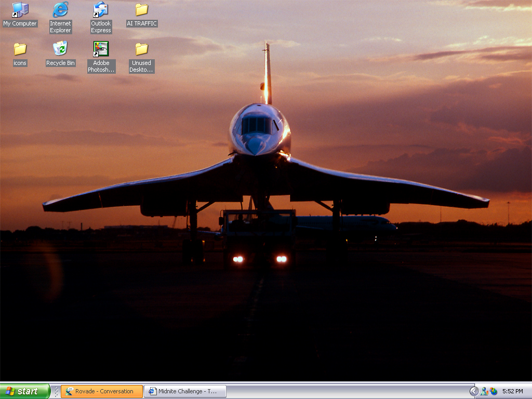The width and height of the screenshot is (532, 399).
Task: Select the My Computer desktop icon
Action: pos(20,9)
